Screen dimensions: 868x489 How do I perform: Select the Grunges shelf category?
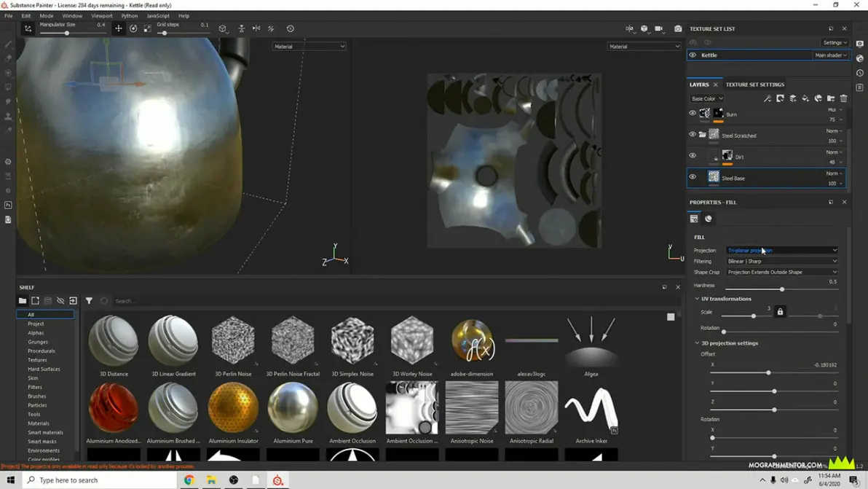[38, 342]
